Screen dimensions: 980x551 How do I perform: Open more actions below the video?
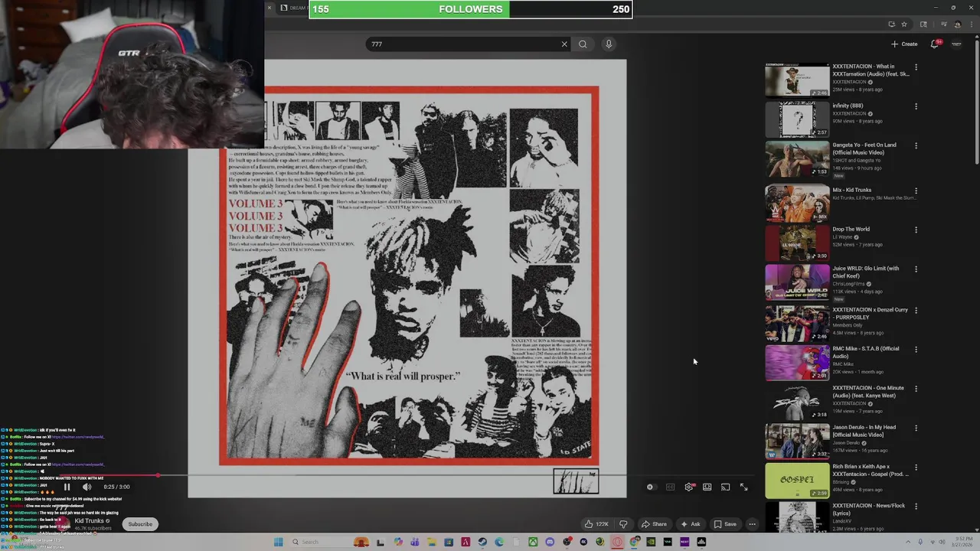point(753,524)
